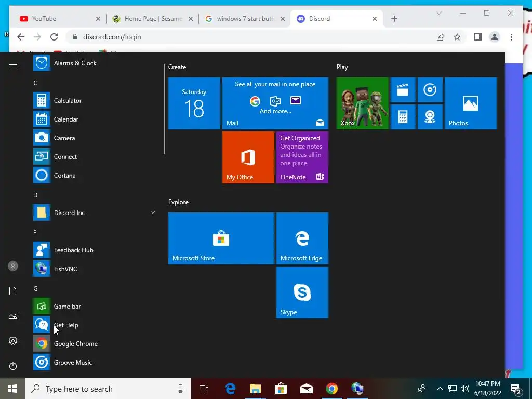The width and height of the screenshot is (532, 399).
Task: Open the Calculator small tile
Action: 403,117
